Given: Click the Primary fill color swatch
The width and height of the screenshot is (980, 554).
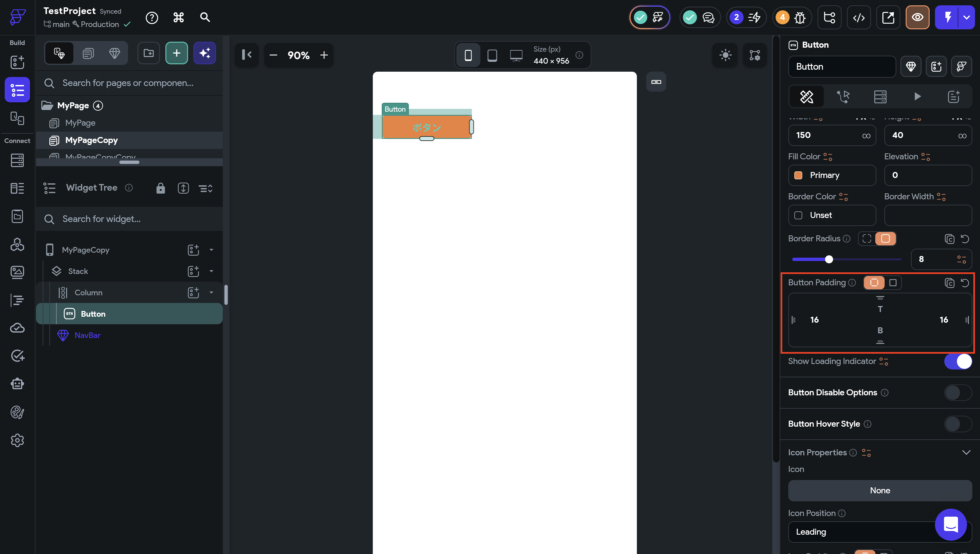Looking at the screenshot, I should tap(798, 175).
